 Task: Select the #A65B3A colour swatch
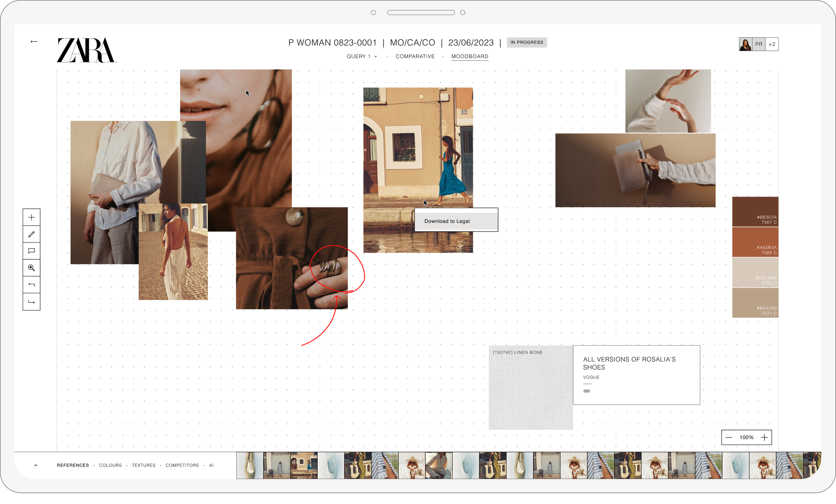(x=755, y=242)
